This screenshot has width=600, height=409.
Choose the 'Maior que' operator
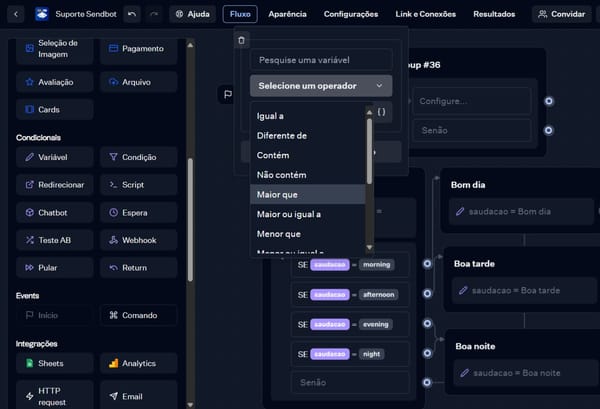click(x=308, y=194)
